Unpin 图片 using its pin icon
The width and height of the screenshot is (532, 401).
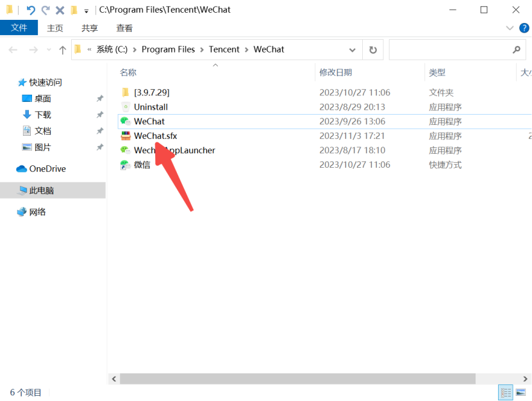click(100, 147)
